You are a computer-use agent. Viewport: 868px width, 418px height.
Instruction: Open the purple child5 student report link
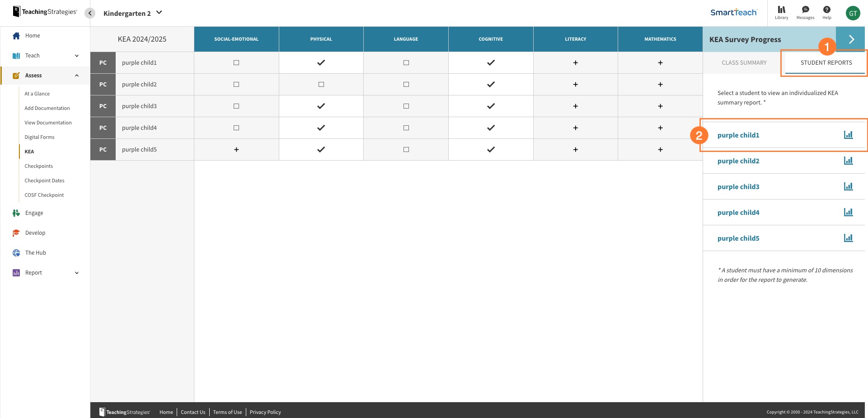[x=738, y=238]
